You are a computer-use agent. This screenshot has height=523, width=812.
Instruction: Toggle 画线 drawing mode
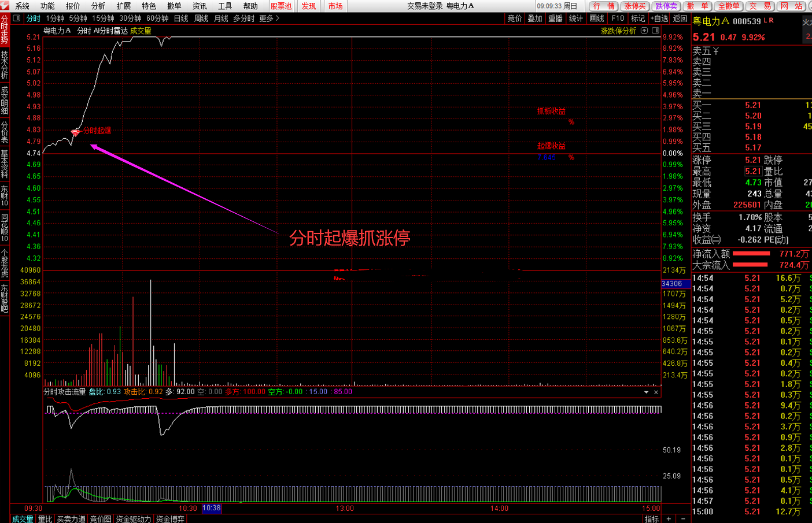coord(596,18)
